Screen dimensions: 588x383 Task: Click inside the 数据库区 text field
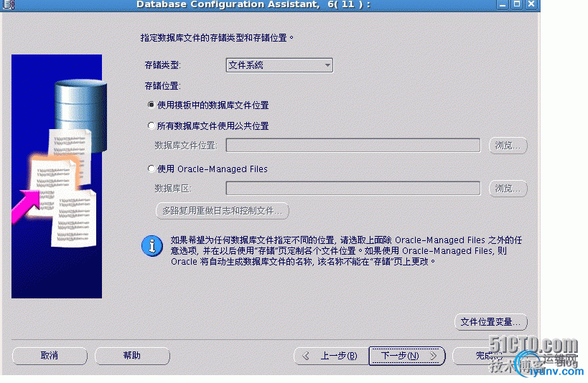pos(353,188)
